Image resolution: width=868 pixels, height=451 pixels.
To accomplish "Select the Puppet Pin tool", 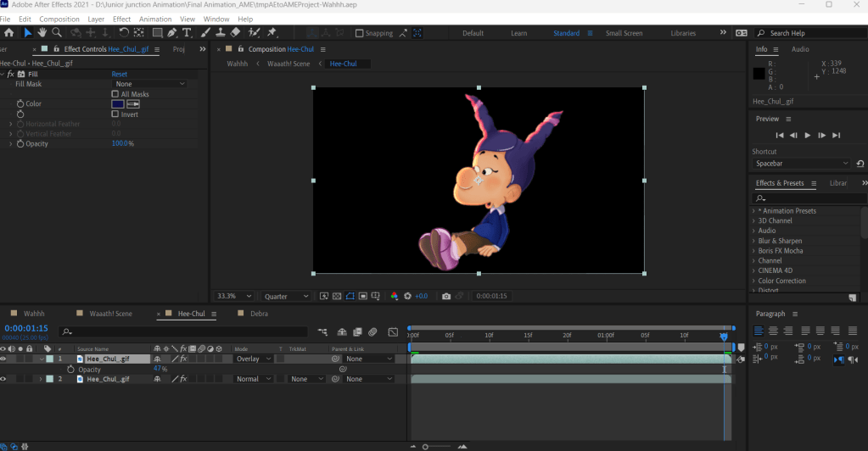I will click(x=272, y=33).
